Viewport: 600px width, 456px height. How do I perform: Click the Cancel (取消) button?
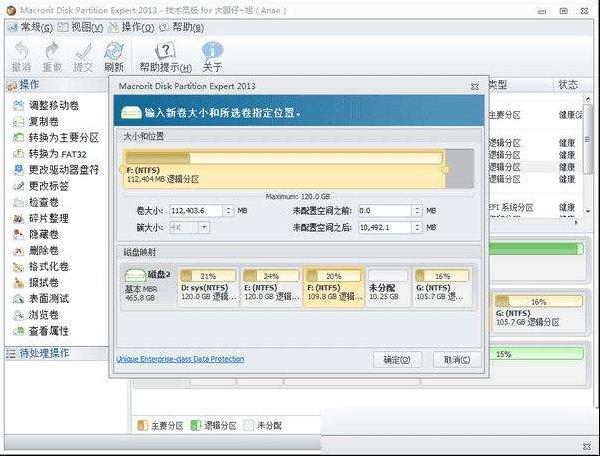[x=457, y=360]
